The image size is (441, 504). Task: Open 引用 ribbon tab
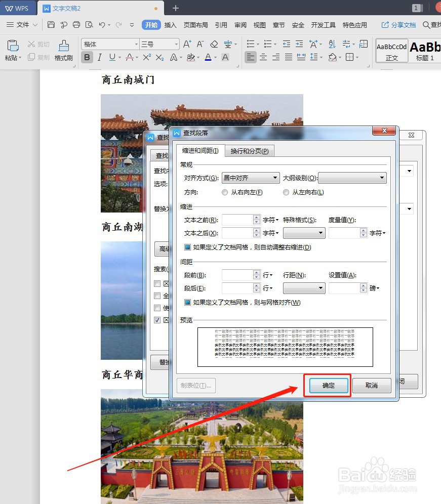[221, 25]
